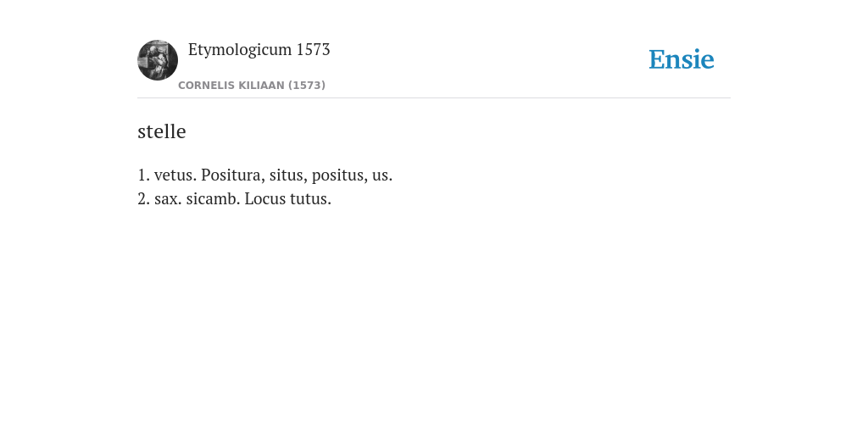Click the word "vetus." in definition one
Image resolution: width=868 pixels, height=434 pixels.
click(x=175, y=175)
